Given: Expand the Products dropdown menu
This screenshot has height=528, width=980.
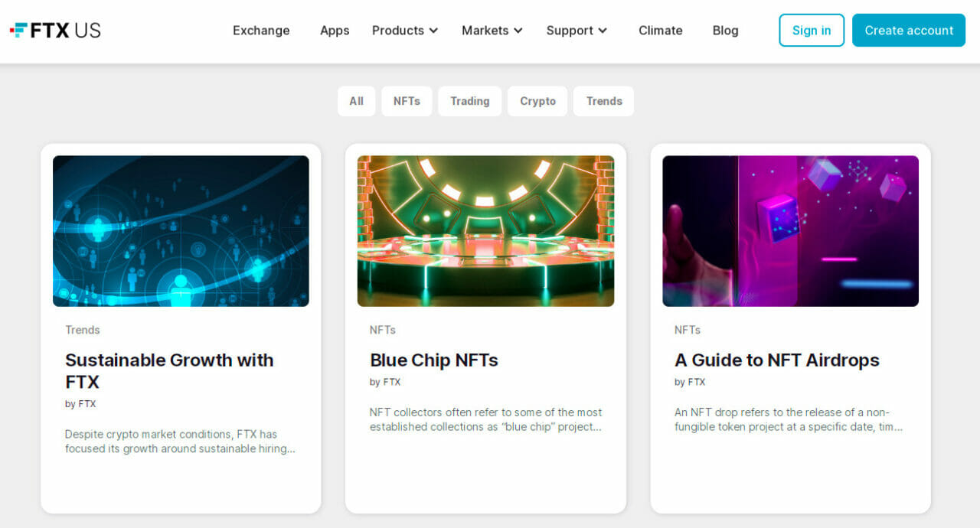Looking at the screenshot, I should click(404, 31).
